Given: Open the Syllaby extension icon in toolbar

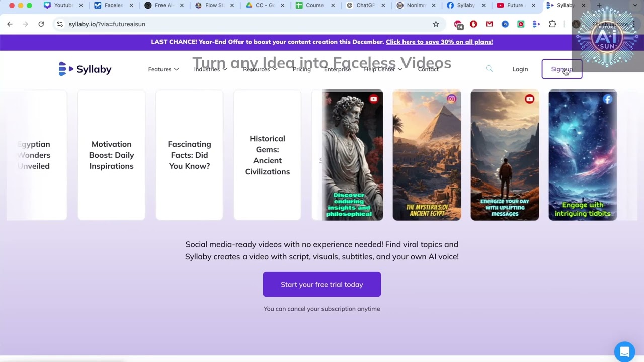Looking at the screenshot, I should 536,24.
